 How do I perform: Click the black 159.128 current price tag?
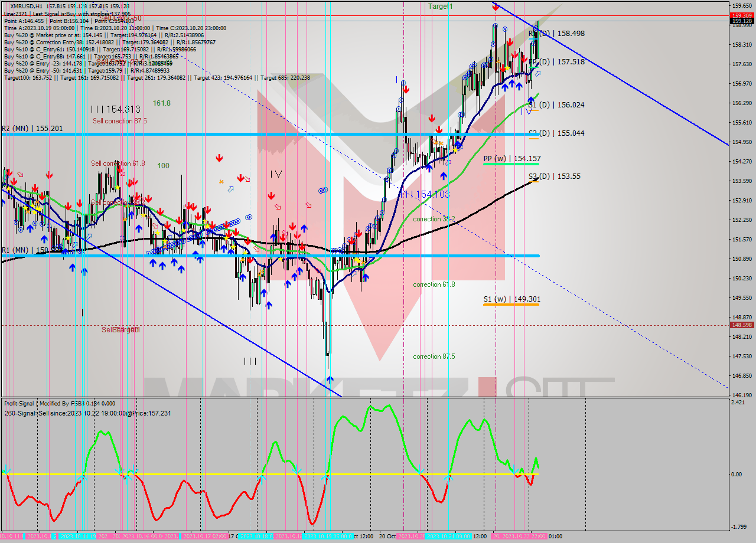(x=741, y=21)
